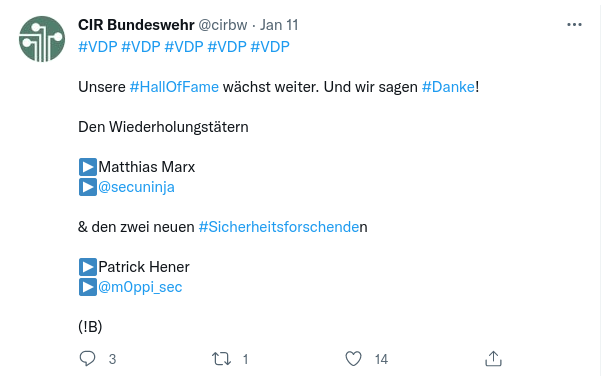Open the tweet's more options menu

click(x=574, y=25)
